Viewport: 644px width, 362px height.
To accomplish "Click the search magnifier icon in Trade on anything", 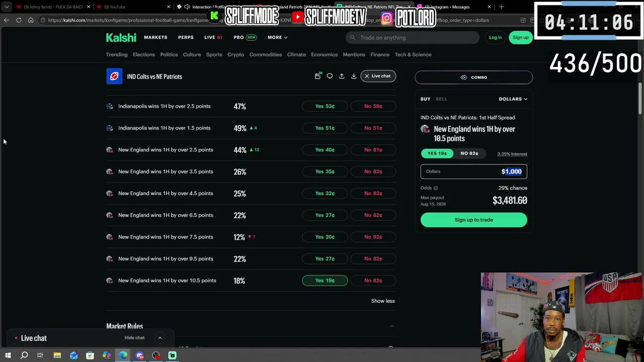I will point(353,38).
